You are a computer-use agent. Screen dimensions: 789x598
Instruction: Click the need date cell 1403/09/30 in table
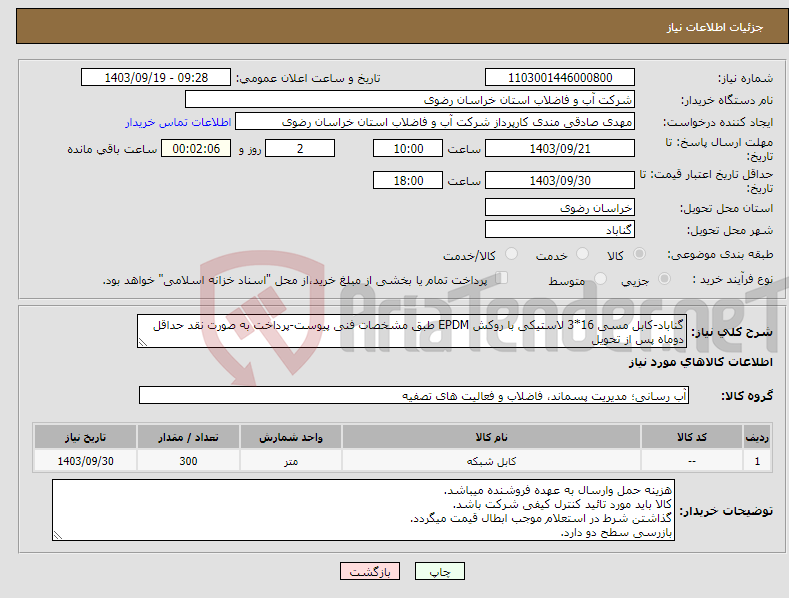[86, 461]
